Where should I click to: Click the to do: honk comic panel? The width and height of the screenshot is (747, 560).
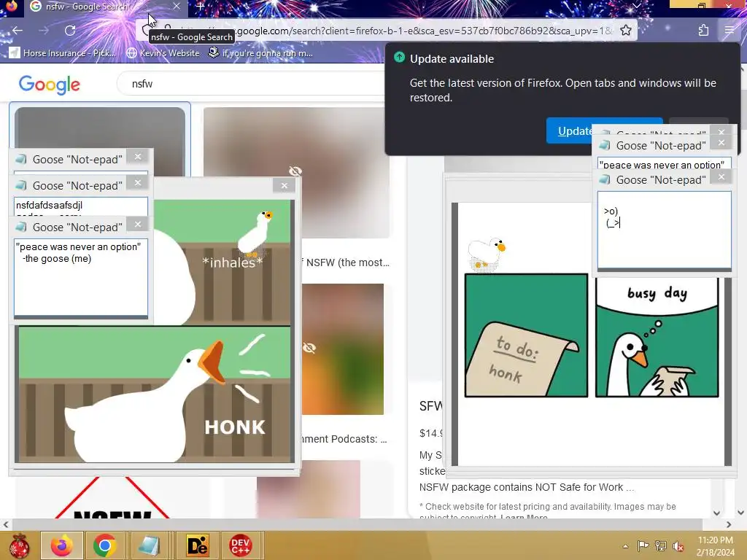click(x=526, y=335)
